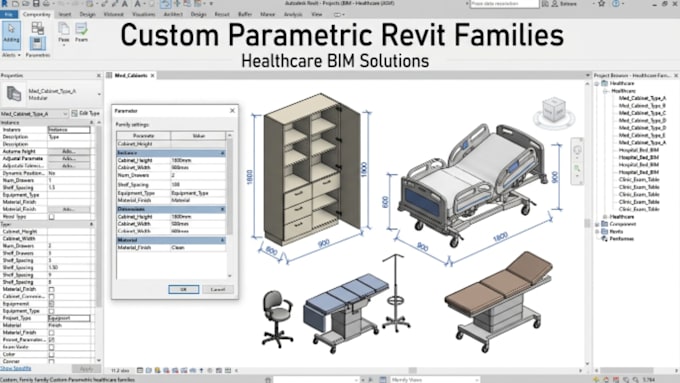This screenshot has width=680, height=383.
Task: Toggle the Preset_Parameter checkbox
Action: coord(52,340)
